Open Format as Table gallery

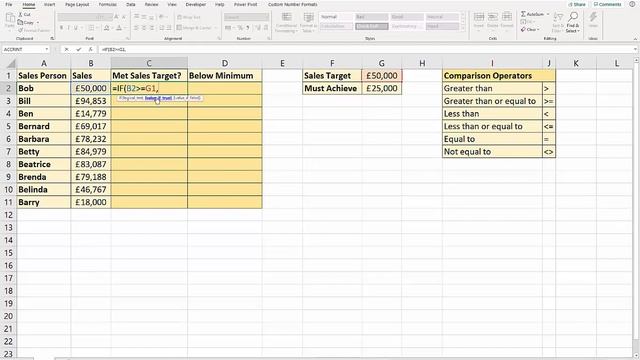tap(308, 22)
